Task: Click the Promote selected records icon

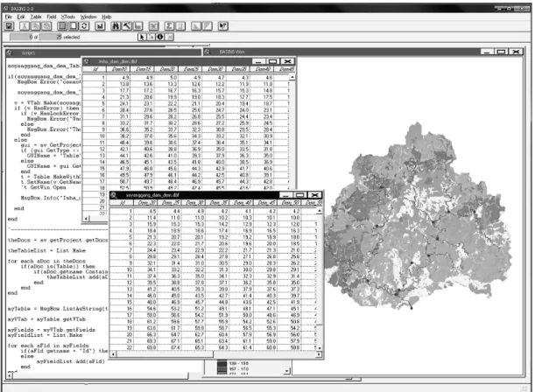Action: pos(138,26)
